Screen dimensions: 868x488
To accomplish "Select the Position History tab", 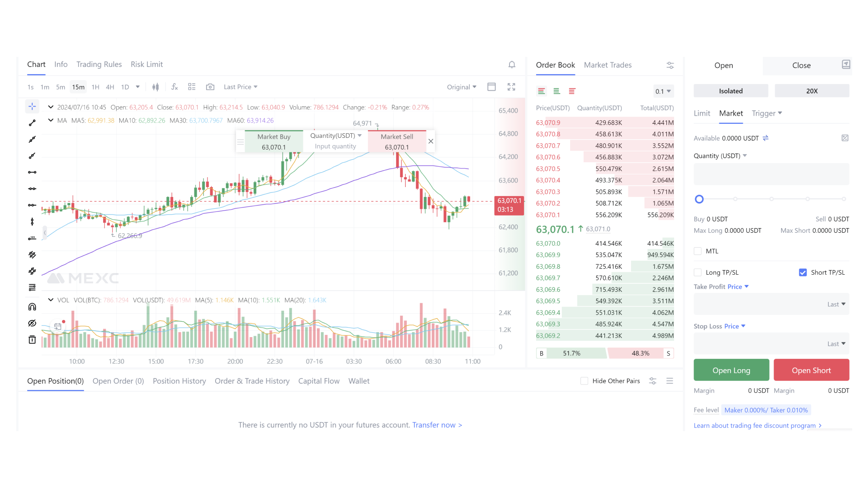I will tap(179, 381).
